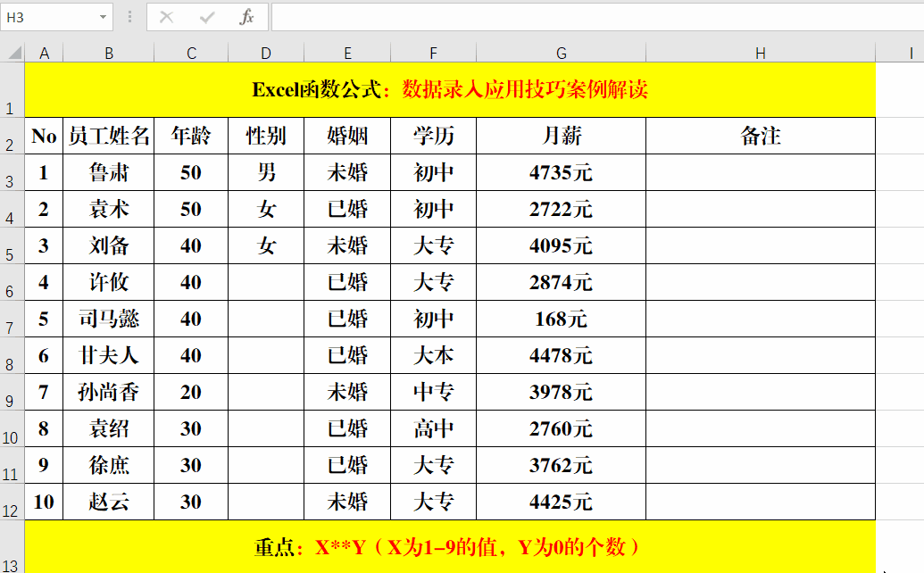The height and width of the screenshot is (573, 924).
Task: Click the 中专 education cell
Action: click(434, 392)
